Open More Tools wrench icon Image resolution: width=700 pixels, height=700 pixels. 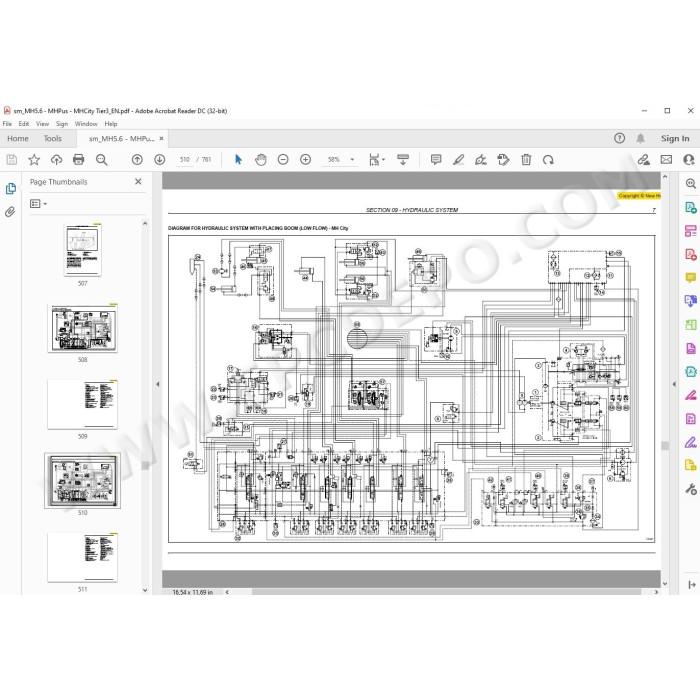pyautogui.click(x=691, y=489)
